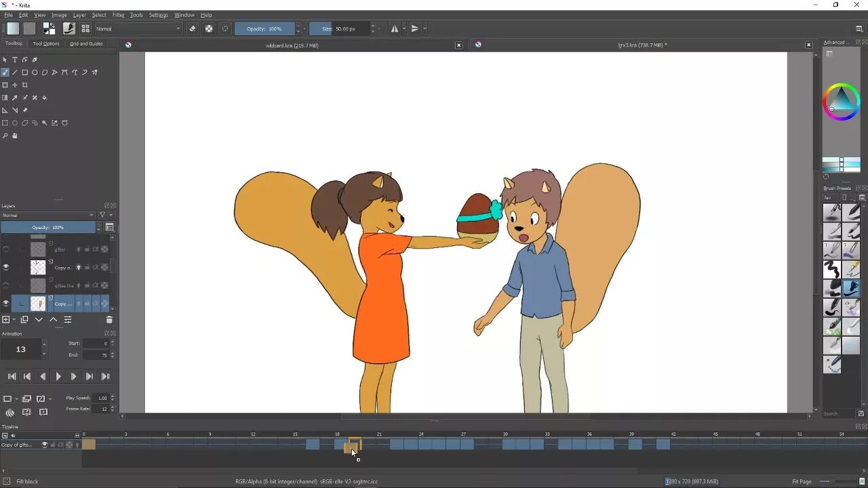
Task: Select the Line tool
Action: click(x=15, y=73)
